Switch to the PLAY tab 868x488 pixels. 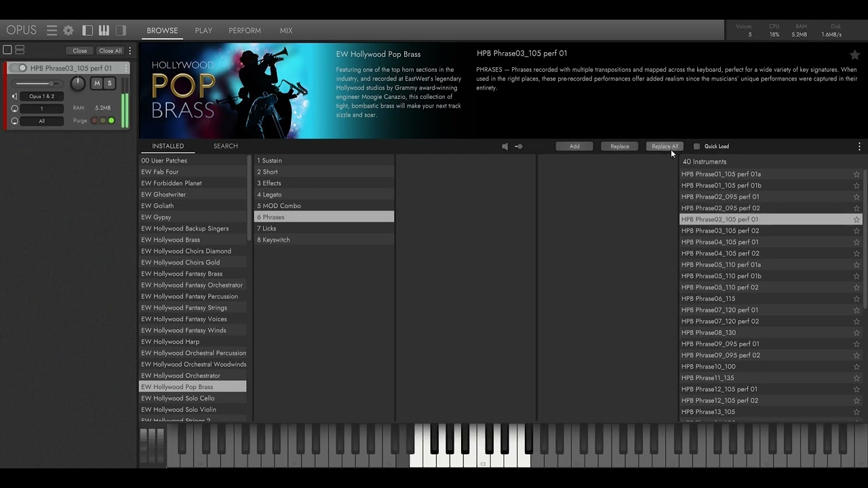pyautogui.click(x=203, y=30)
